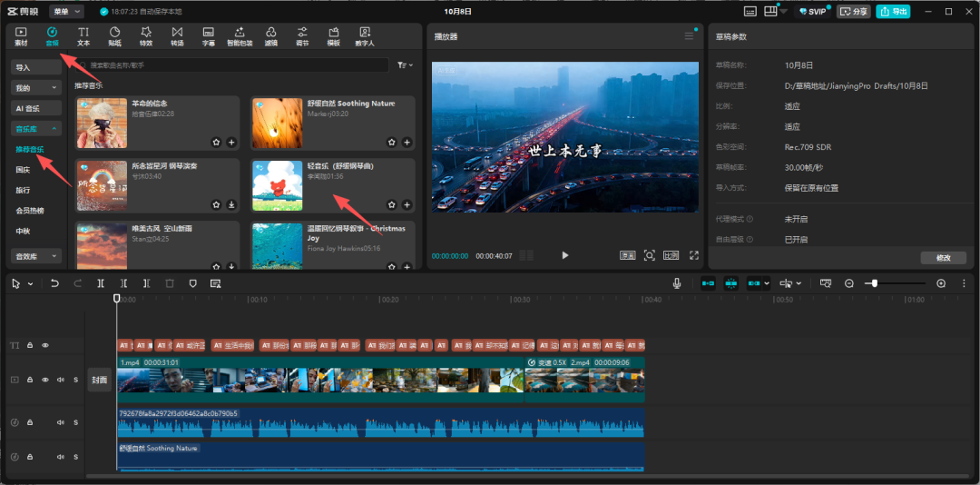The image size is (980, 485).
Task: Lock the subtitle text track
Action: click(30, 345)
